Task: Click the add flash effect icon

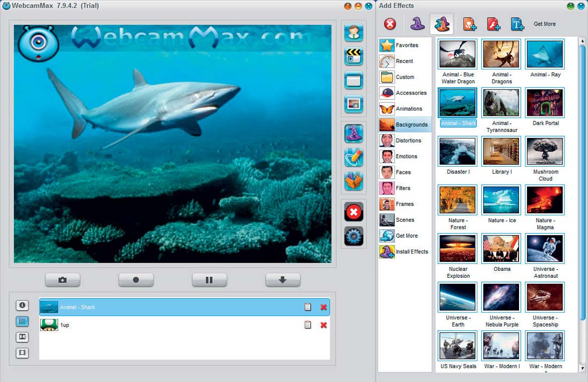Action: (x=493, y=25)
